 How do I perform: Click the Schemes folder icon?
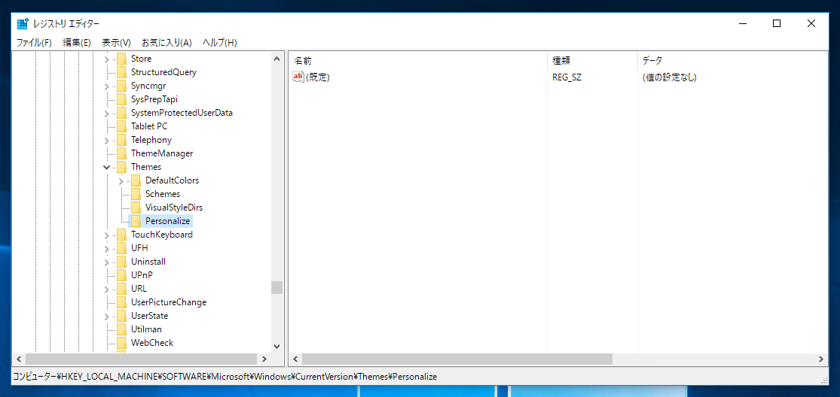coord(136,194)
